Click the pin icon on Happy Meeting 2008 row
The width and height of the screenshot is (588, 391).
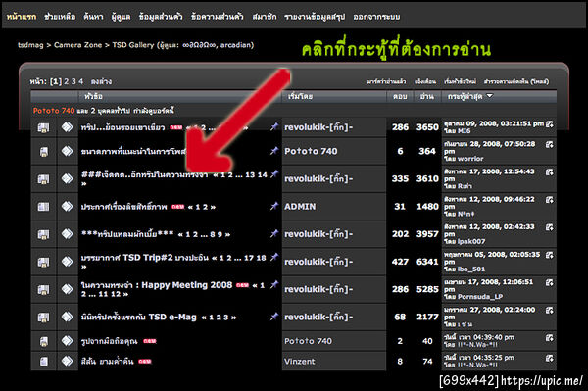pos(274,284)
